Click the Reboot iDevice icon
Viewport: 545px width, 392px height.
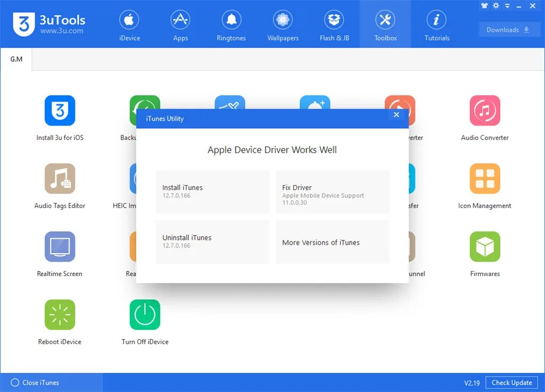[x=60, y=314]
